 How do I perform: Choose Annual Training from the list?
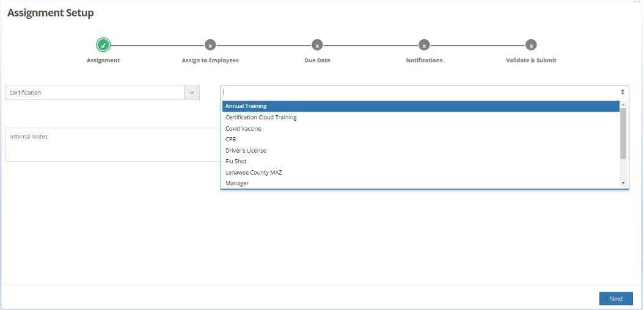[x=421, y=106]
